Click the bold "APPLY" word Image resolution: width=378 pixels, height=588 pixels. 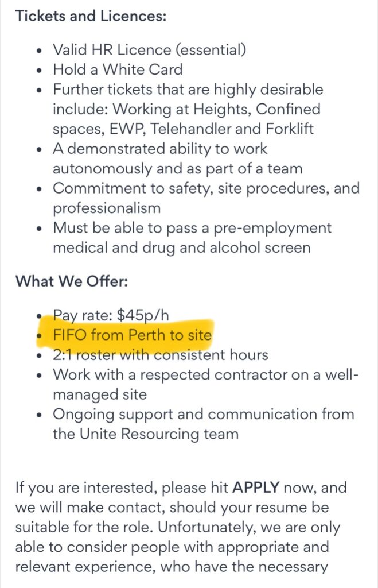click(x=255, y=488)
